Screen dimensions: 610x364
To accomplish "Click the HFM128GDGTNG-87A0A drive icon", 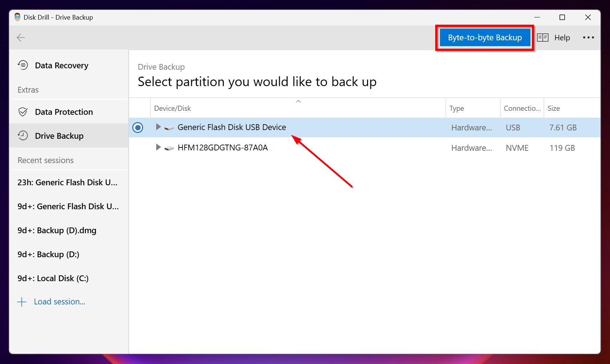I will (x=169, y=148).
